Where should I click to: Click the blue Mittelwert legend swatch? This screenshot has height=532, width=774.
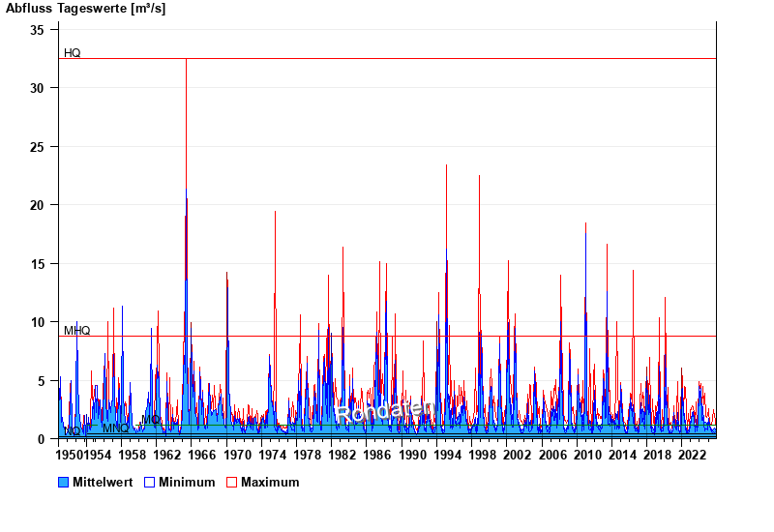(64, 482)
